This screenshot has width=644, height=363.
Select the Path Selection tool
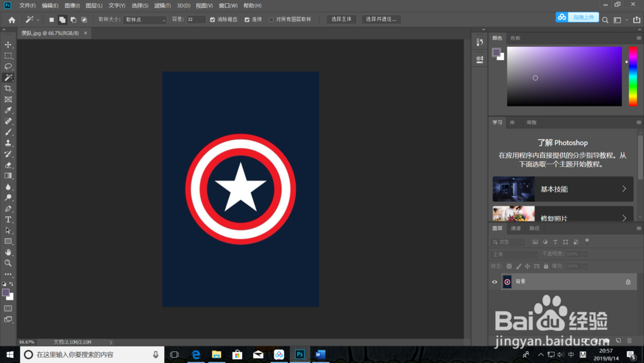pos(8,231)
